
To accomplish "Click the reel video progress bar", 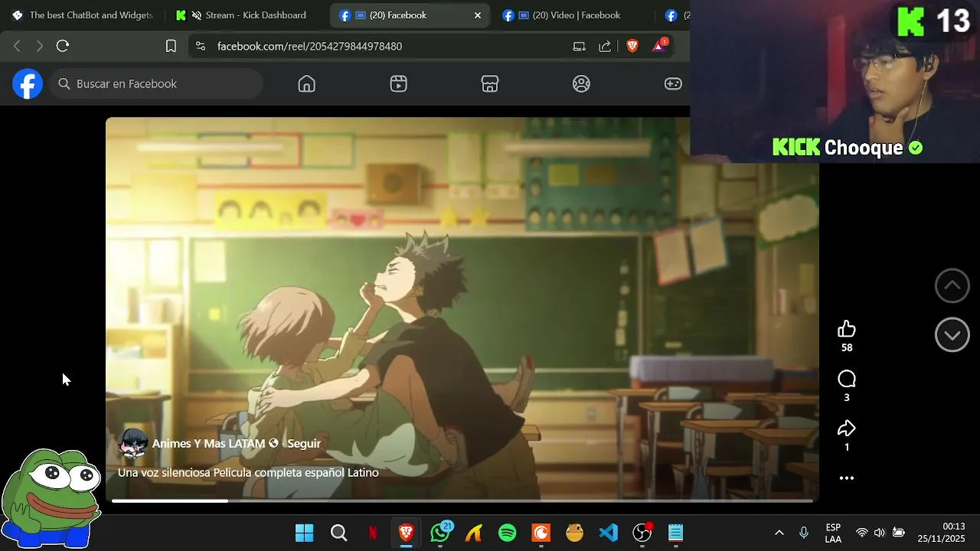I will [462, 500].
